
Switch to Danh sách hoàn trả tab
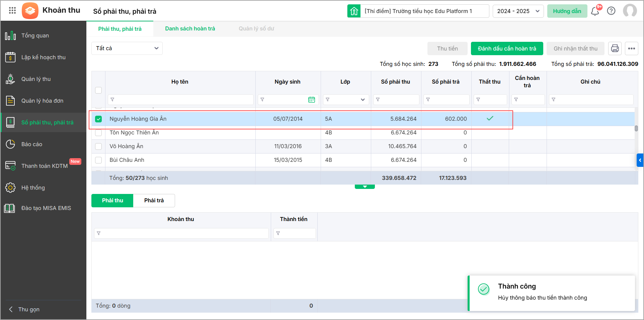(x=190, y=29)
